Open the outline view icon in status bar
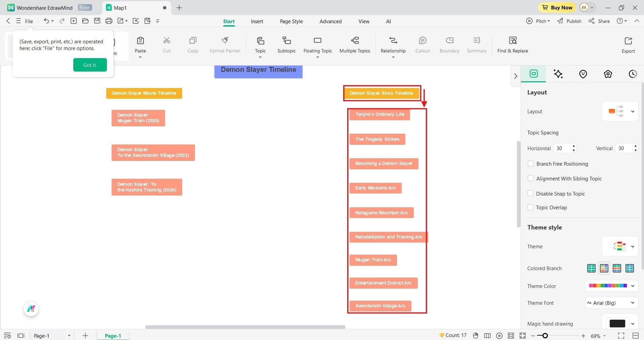 click(7, 336)
